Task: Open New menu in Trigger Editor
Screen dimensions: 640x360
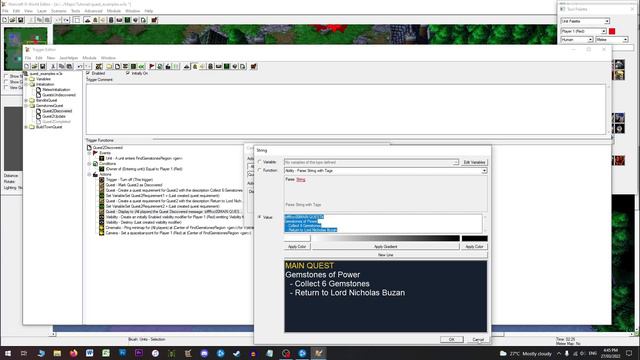Action: [51, 58]
